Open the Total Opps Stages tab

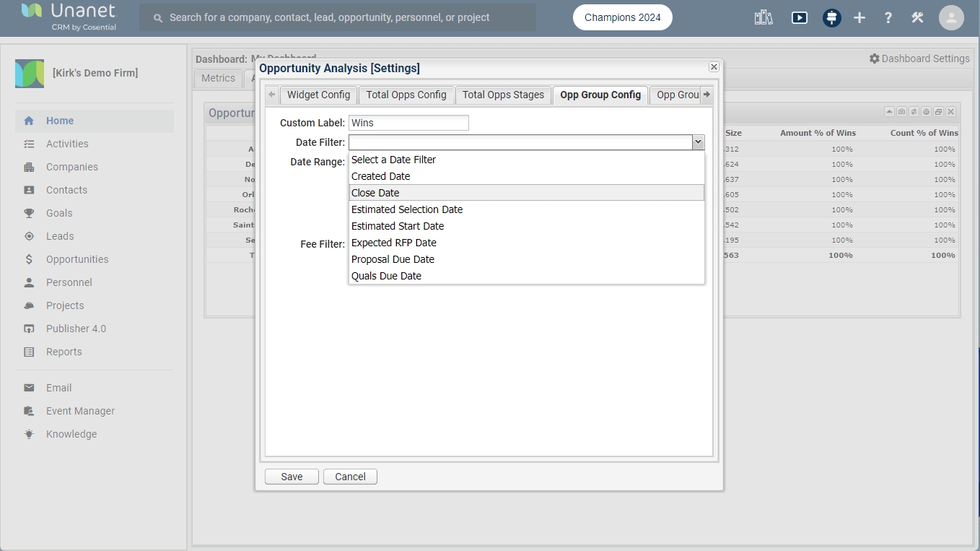click(503, 95)
